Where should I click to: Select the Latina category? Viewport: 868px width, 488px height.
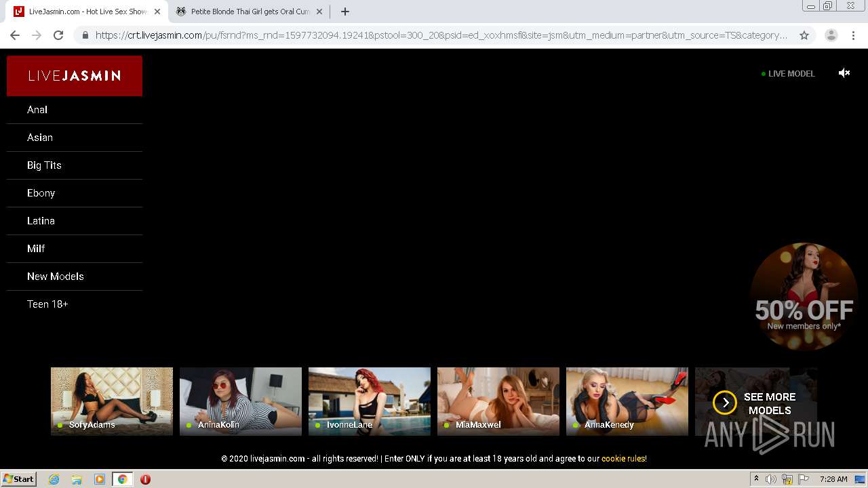pyautogui.click(x=75, y=221)
